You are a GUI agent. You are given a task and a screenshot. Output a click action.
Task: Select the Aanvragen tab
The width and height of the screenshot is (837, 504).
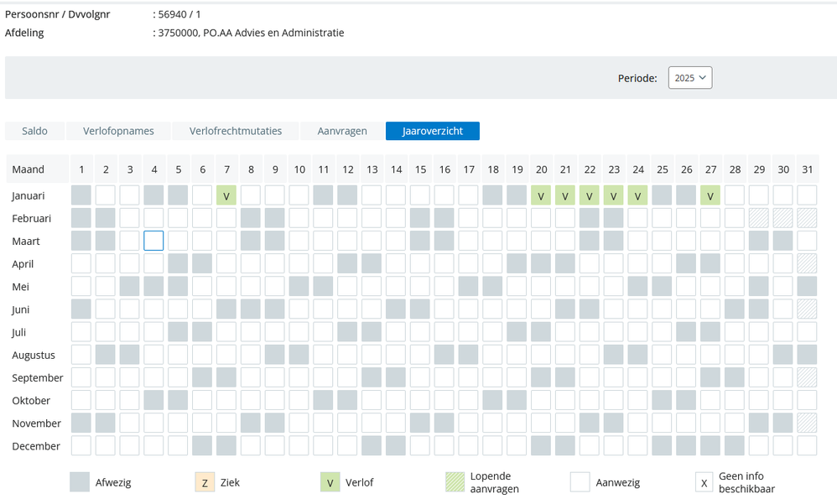point(342,131)
